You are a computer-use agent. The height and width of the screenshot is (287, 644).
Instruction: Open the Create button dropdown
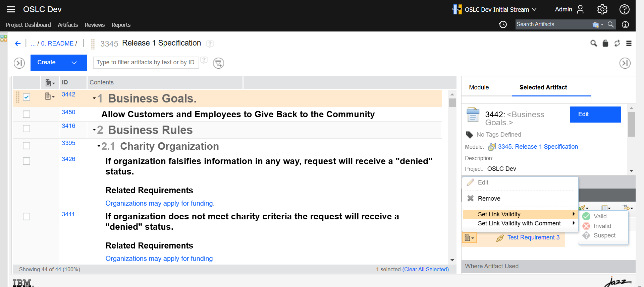[74, 63]
